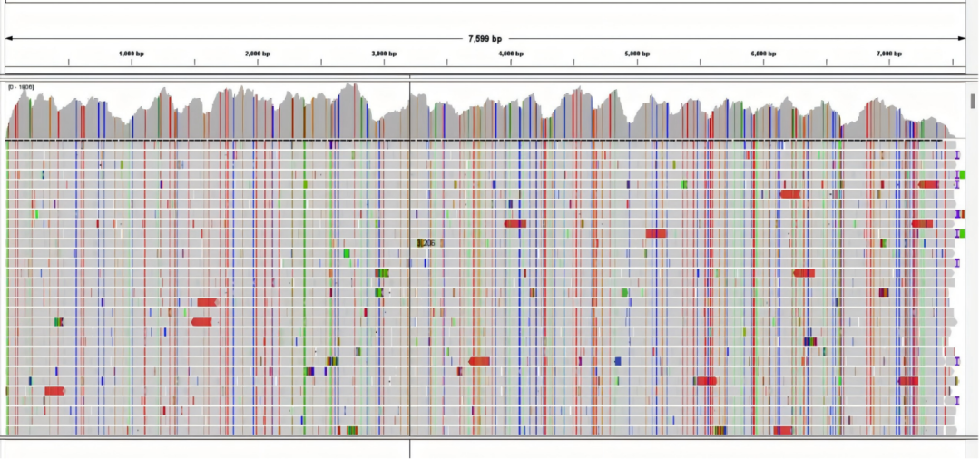Click the 5,000 bp ruler mark

pos(638,54)
